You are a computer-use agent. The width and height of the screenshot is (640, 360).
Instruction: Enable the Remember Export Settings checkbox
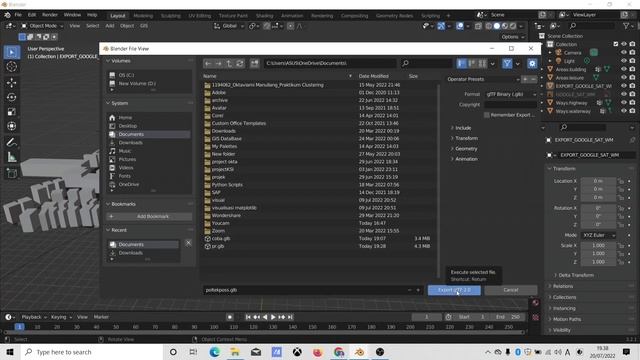pyautogui.click(x=487, y=115)
